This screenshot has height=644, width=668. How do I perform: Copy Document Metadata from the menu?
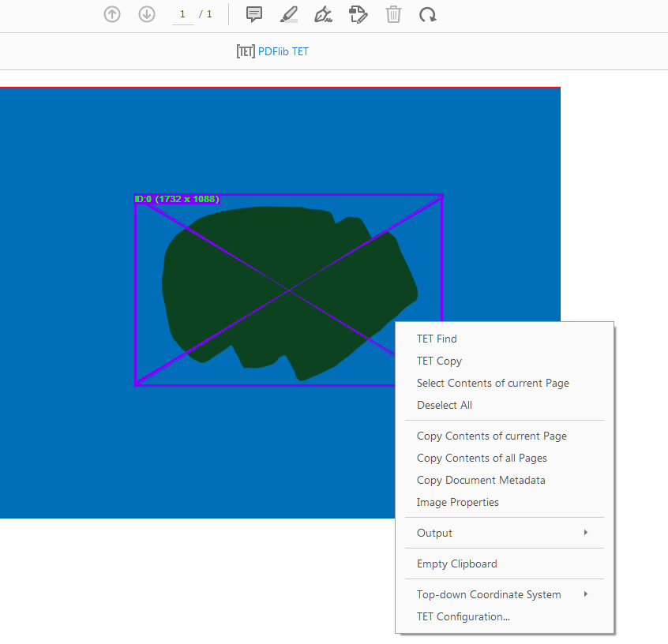(x=481, y=480)
